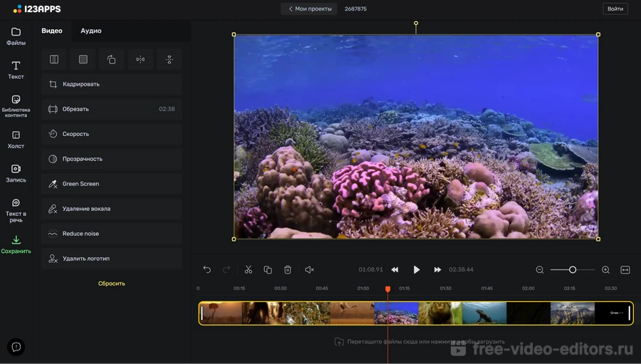The width and height of the screenshot is (641, 364).
Task: Click the rotate icon in video panel
Action: [111, 59]
